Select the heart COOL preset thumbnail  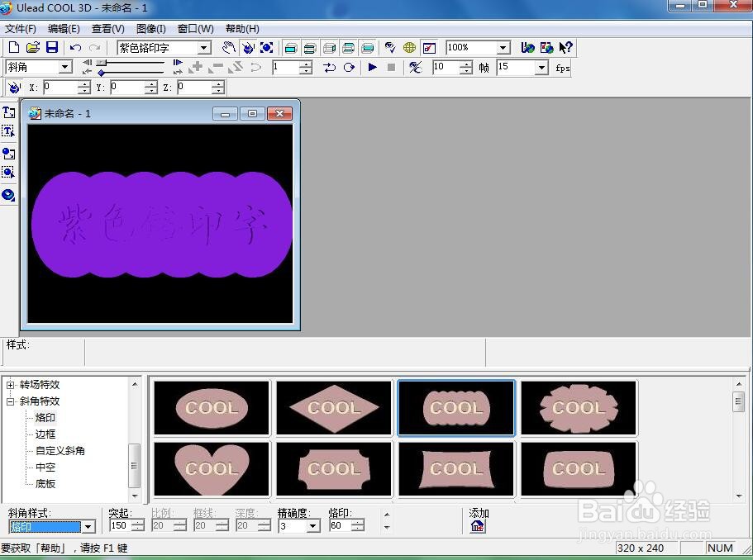(212, 469)
